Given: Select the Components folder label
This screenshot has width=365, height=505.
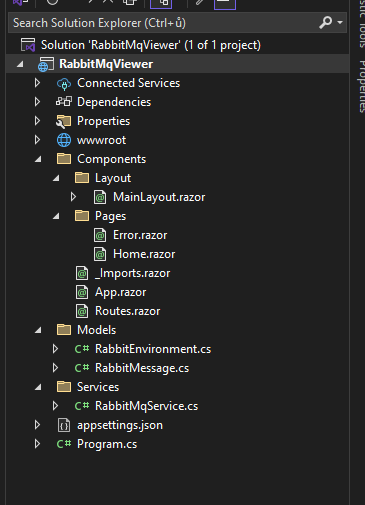Looking at the screenshot, I should coord(112,159).
